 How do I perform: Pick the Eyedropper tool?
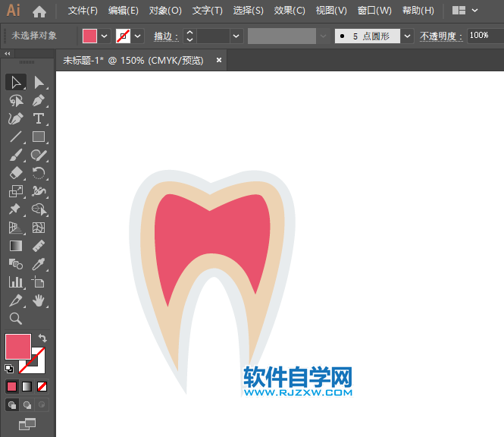click(x=39, y=264)
